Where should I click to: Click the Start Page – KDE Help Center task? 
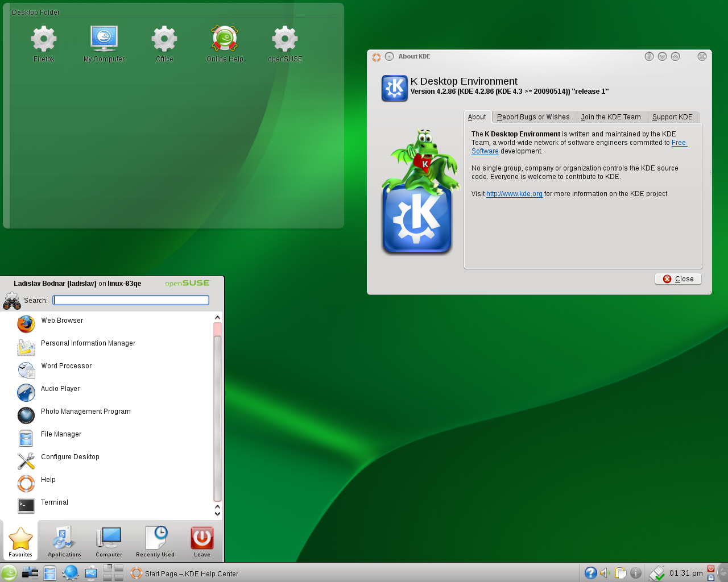tap(185, 573)
